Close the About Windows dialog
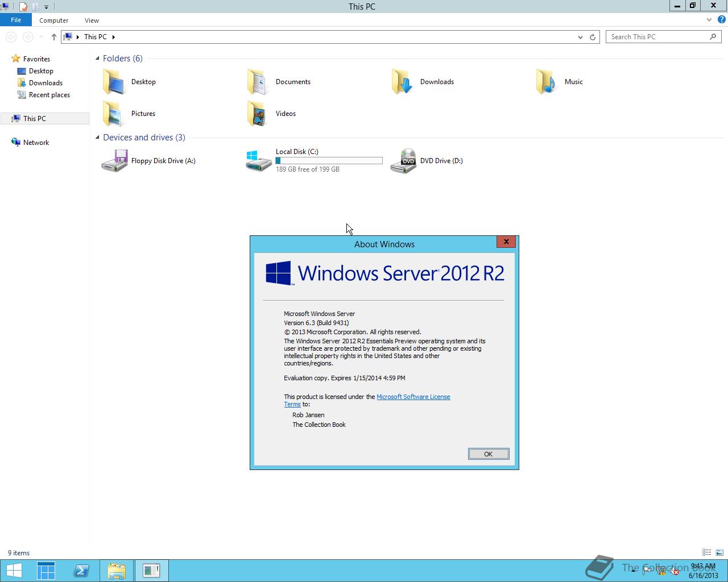Viewport: 728px width, 582px height. tap(506, 242)
